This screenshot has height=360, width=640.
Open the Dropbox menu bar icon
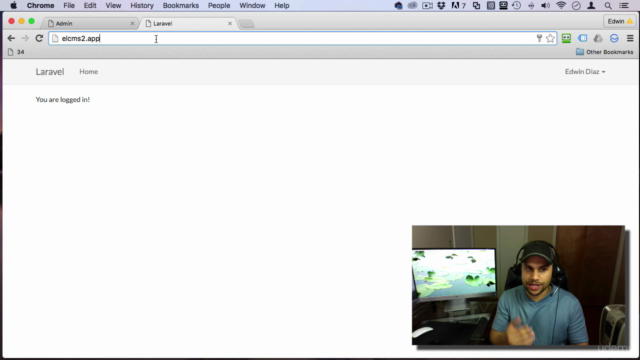point(441,6)
